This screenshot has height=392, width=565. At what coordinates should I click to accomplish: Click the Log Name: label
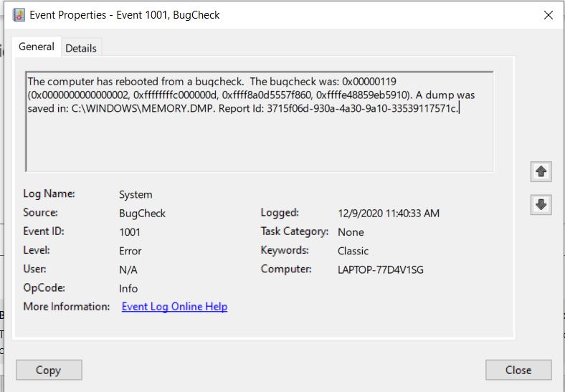(x=49, y=193)
